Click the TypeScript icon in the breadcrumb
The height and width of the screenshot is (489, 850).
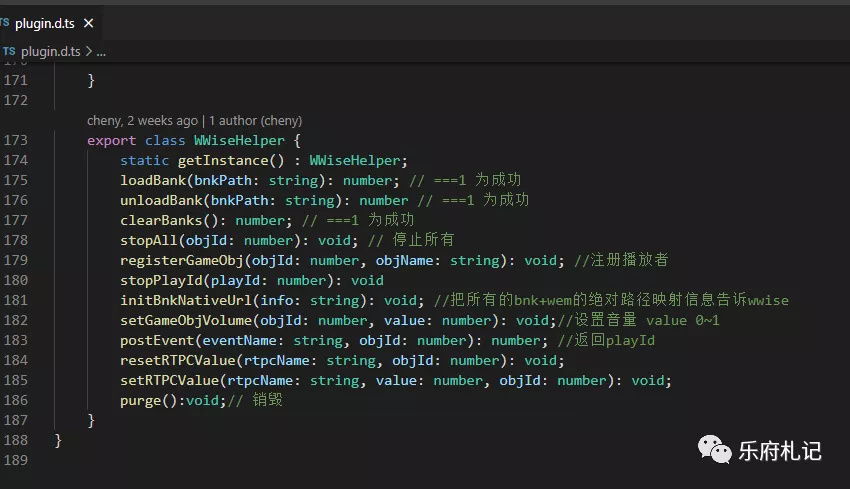pos(9,52)
